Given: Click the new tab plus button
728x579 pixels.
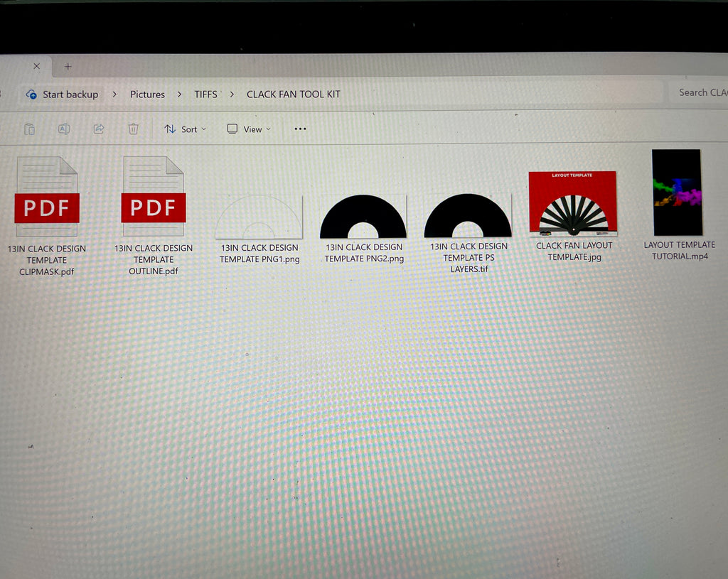Looking at the screenshot, I should (x=68, y=66).
